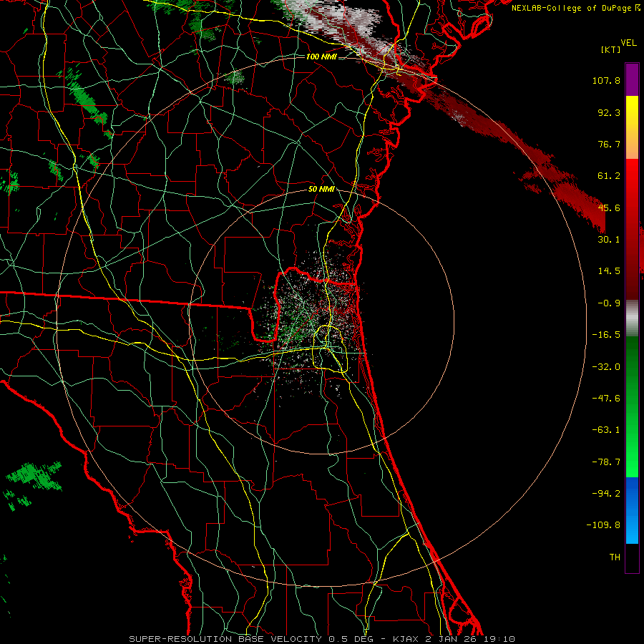The height and width of the screenshot is (644, 644).
Task: Pick the gray near-zero segment of velocity scale
Action: [632, 318]
